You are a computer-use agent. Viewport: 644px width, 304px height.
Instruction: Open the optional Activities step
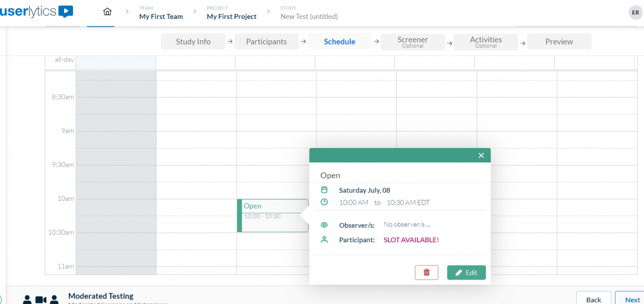[486, 42]
